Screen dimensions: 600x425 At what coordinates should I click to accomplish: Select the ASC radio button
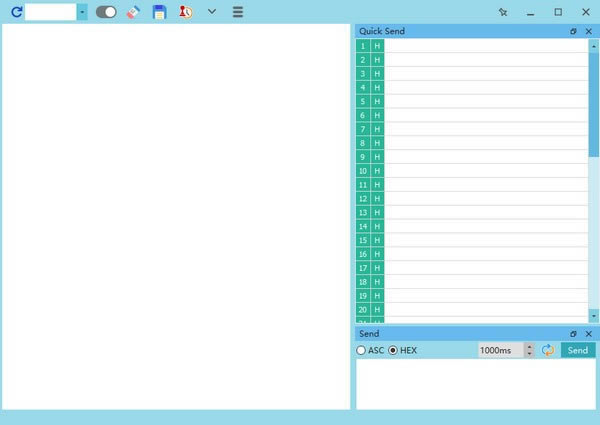362,350
